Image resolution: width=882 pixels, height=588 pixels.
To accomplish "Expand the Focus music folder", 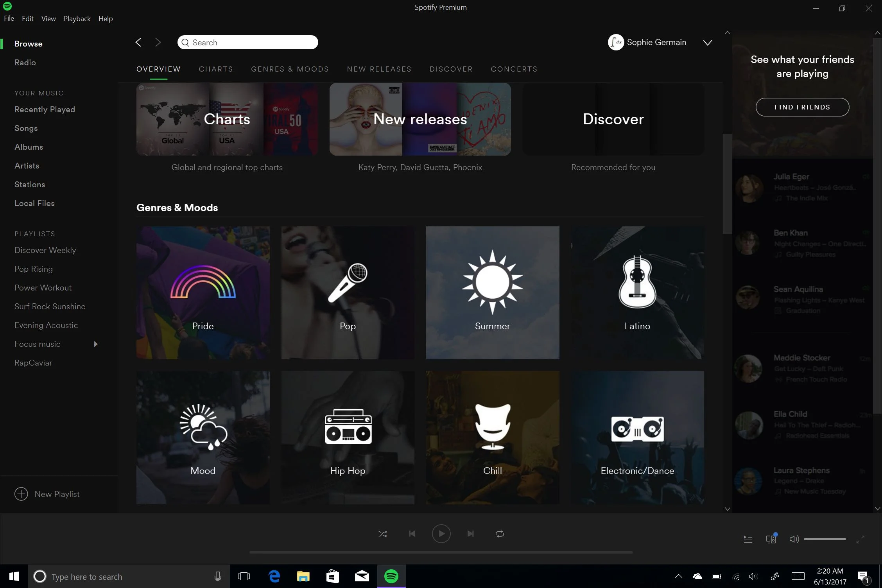I will click(96, 344).
